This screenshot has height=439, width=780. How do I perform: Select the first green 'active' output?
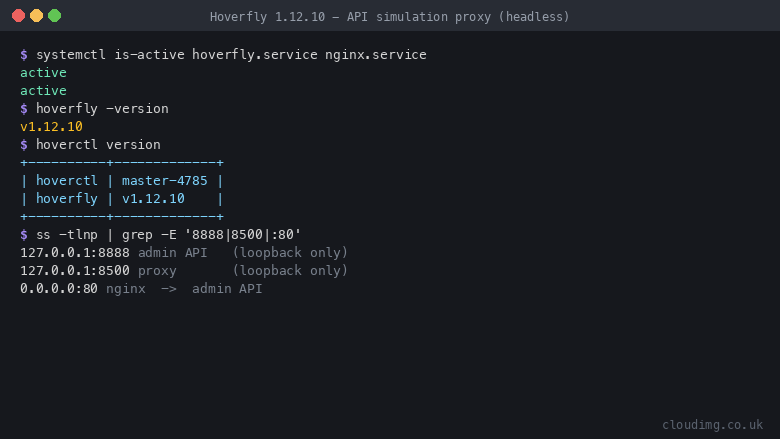pyautogui.click(x=43, y=73)
